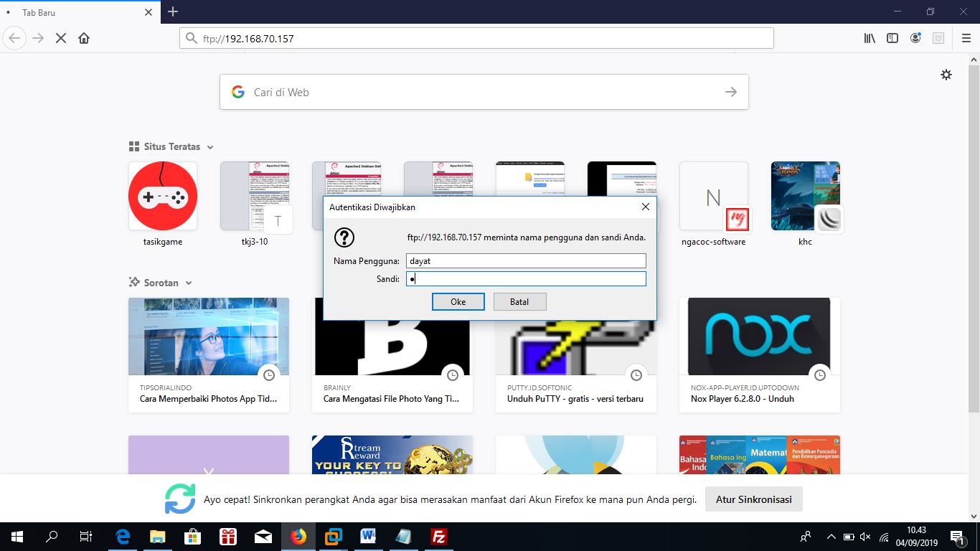Click inside the Sandi password field
This screenshot has width=980, height=551.
pyautogui.click(x=526, y=278)
